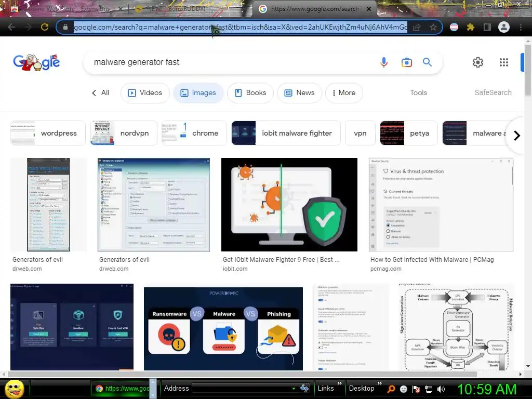Screen dimensions: 532x399
Task: Select the Images results tab
Action: 198,92
